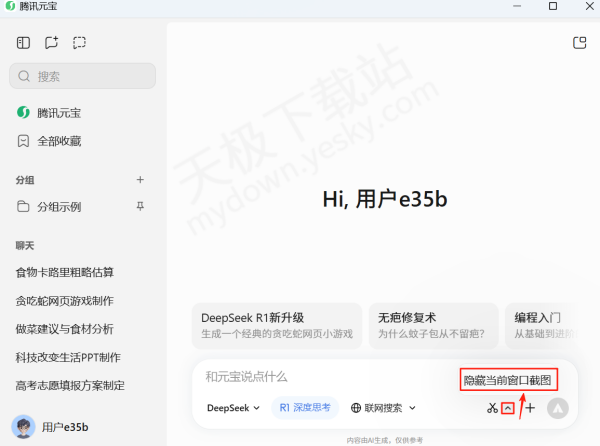Close the 腾讯元宝 window

(590, 6)
